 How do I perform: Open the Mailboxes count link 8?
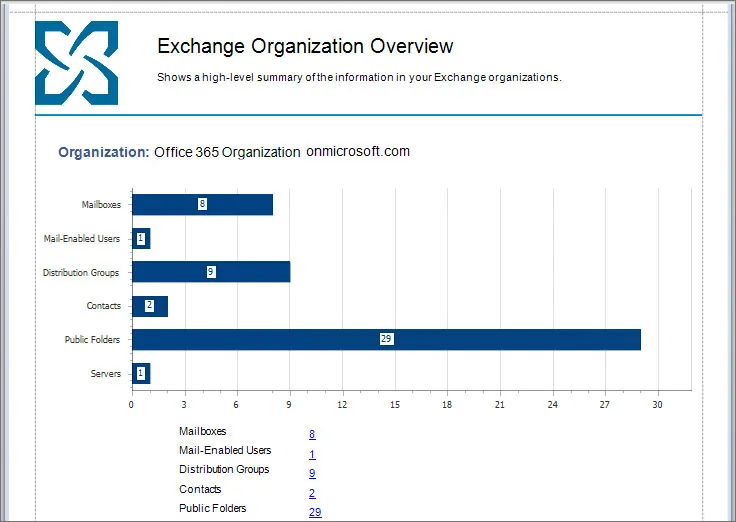[x=312, y=434]
